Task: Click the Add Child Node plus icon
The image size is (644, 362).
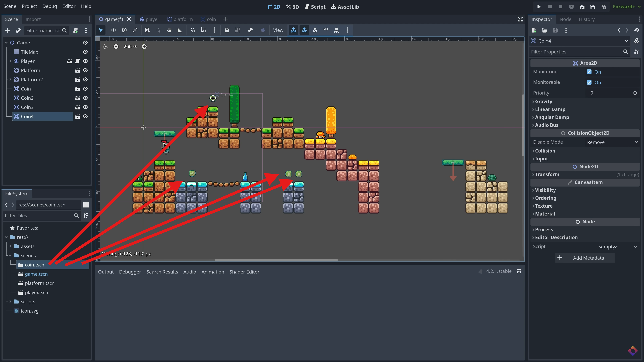Action: click(8, 31)
